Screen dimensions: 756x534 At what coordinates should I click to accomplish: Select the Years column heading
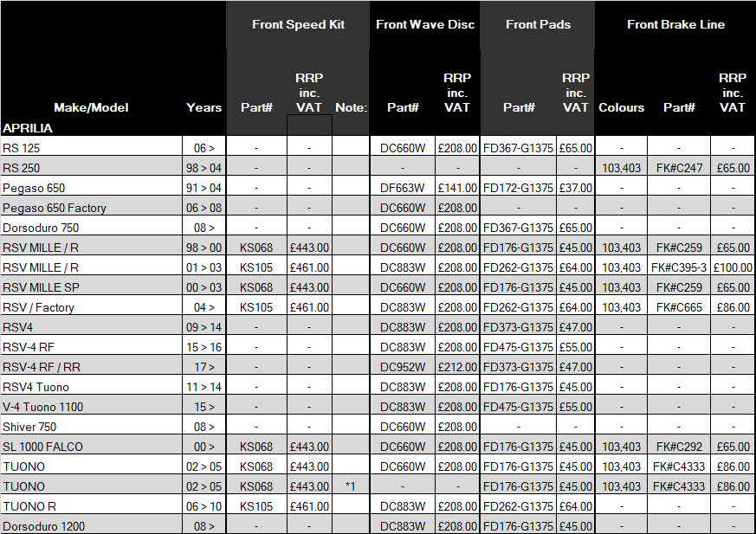tap(204, 107)
